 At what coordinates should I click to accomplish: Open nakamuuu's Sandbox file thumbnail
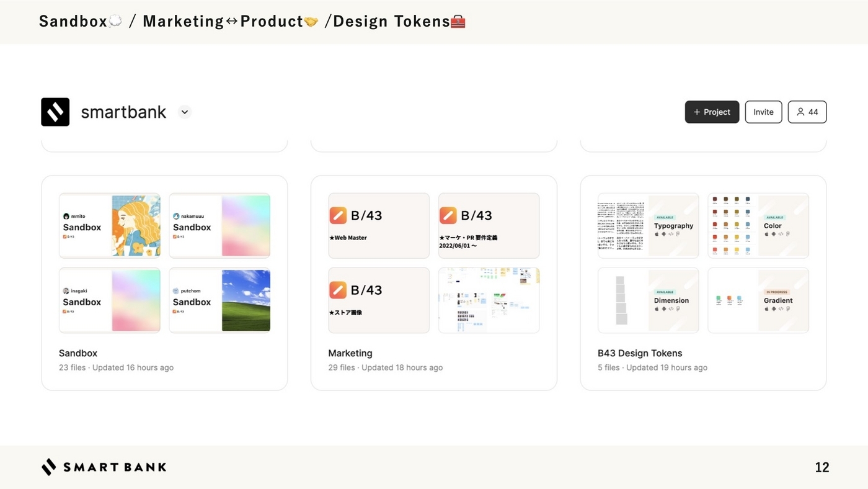[219, 225]
